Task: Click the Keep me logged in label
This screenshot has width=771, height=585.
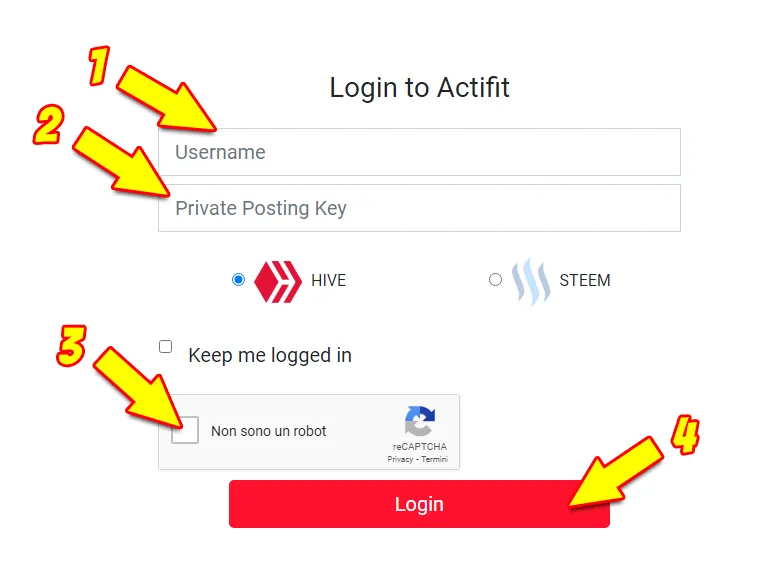Action: [x=270, y=355]
